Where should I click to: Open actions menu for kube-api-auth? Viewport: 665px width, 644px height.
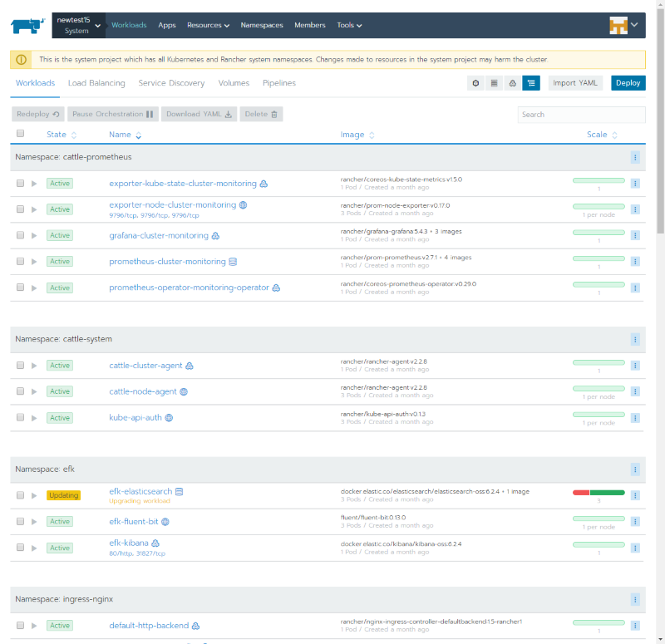click(x=635, y=418)
